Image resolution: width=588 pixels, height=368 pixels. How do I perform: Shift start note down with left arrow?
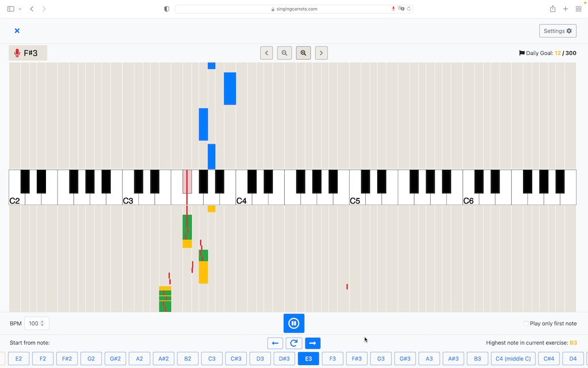pos(275,343)
